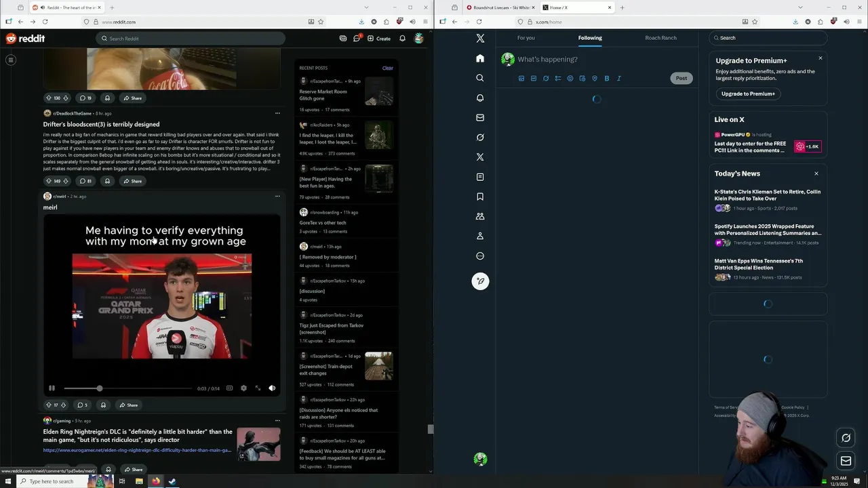The image size is (868, 488).
Task: Open Elden Ring Nightreign post thumbnail
Action: point(258,444)
